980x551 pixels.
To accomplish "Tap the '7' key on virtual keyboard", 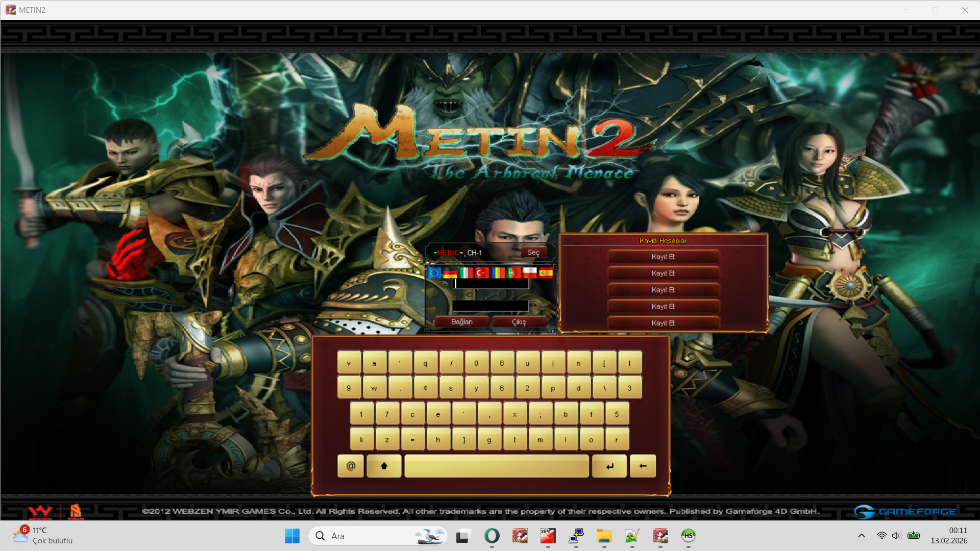I will pos(387,414).
